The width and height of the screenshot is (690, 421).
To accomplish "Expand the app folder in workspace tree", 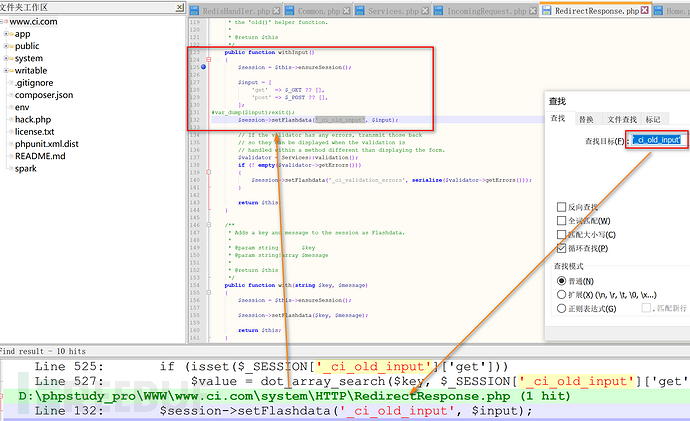I will coord(7,34).
